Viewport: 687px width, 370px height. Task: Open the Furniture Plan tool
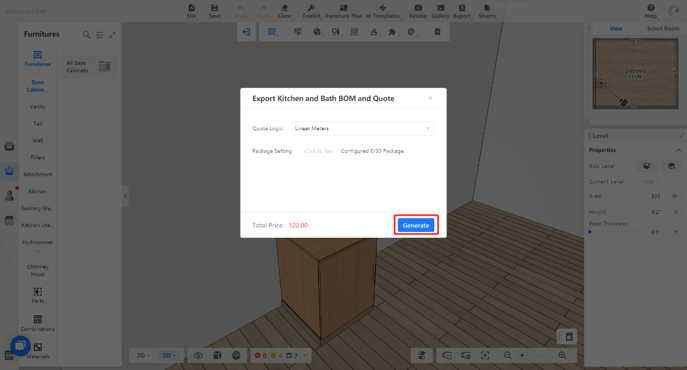coord(344,11)
